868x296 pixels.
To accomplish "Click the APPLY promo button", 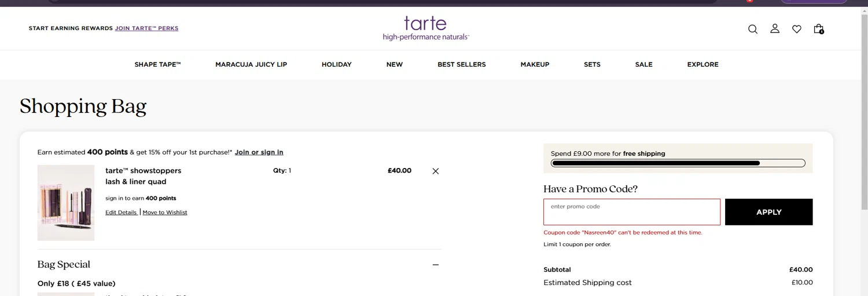I will pos(768,212).
